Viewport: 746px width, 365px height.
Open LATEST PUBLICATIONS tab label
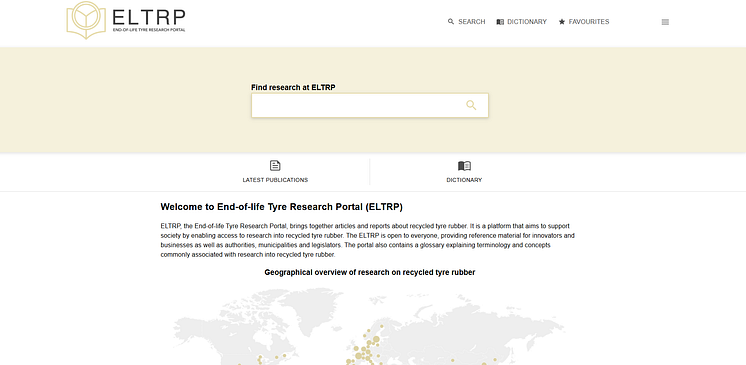(275, 180)
